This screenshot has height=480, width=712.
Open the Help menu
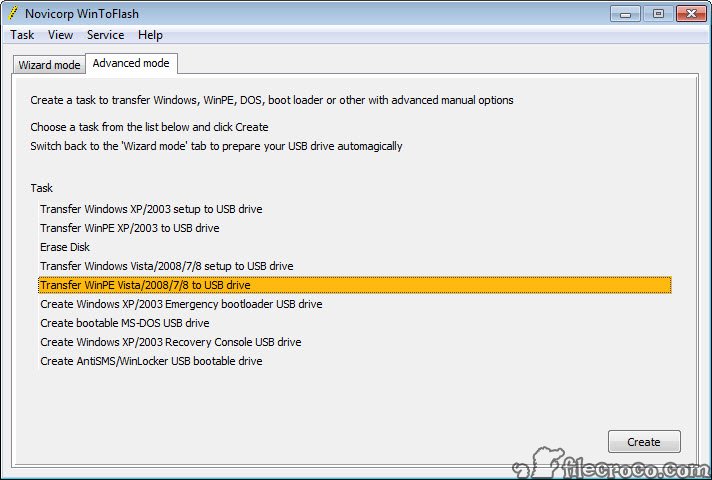pyautogui.click(x=150, y=35)
